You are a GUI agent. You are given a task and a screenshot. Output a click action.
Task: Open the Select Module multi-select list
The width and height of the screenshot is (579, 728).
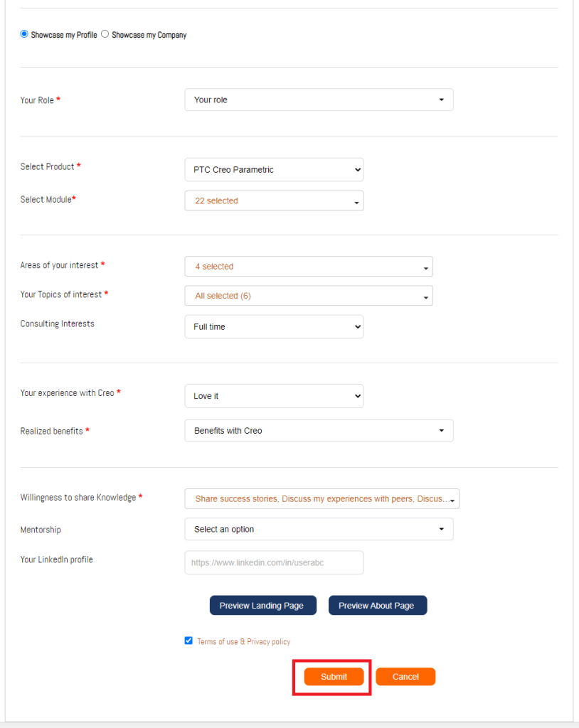[x=274, y=201]
